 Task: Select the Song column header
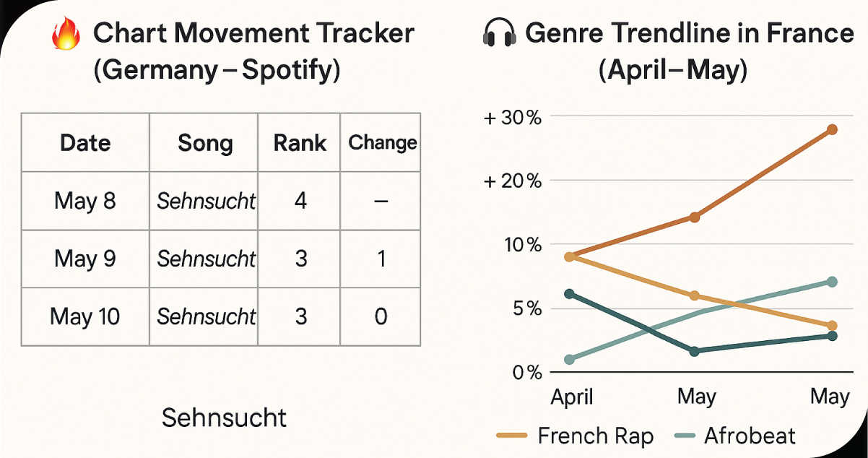(x=205, y=143)
